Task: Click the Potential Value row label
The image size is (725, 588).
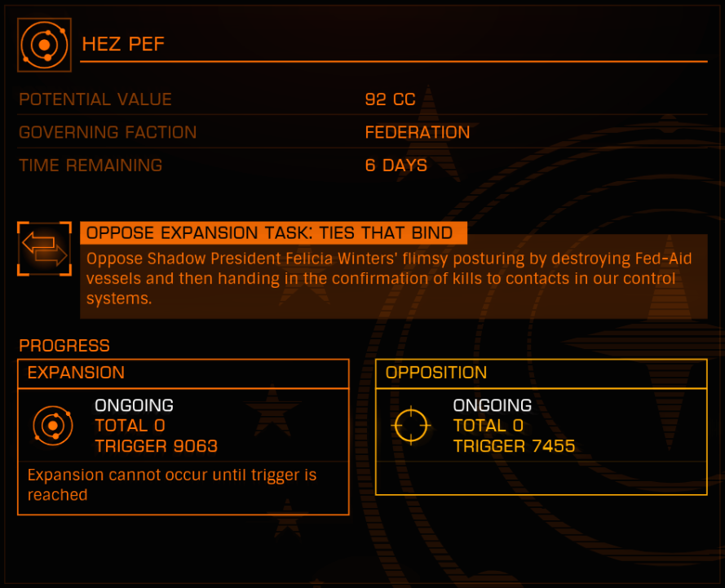Action: click(x=95, y=99)
